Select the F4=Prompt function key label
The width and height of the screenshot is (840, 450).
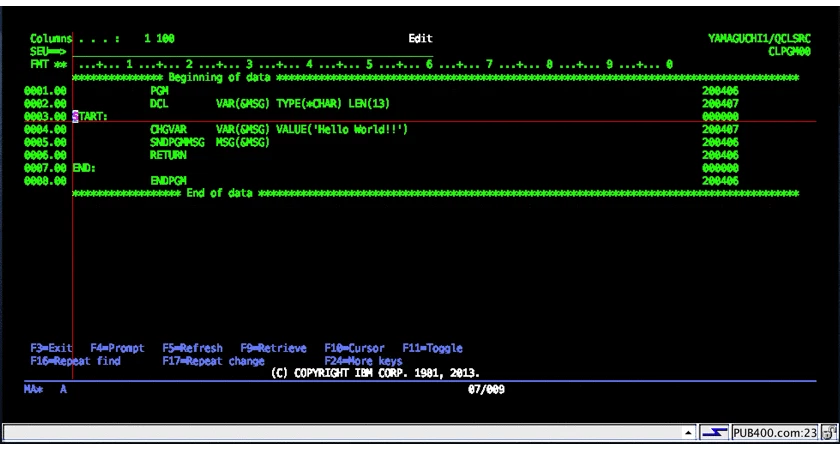click(x=117, y=348)
